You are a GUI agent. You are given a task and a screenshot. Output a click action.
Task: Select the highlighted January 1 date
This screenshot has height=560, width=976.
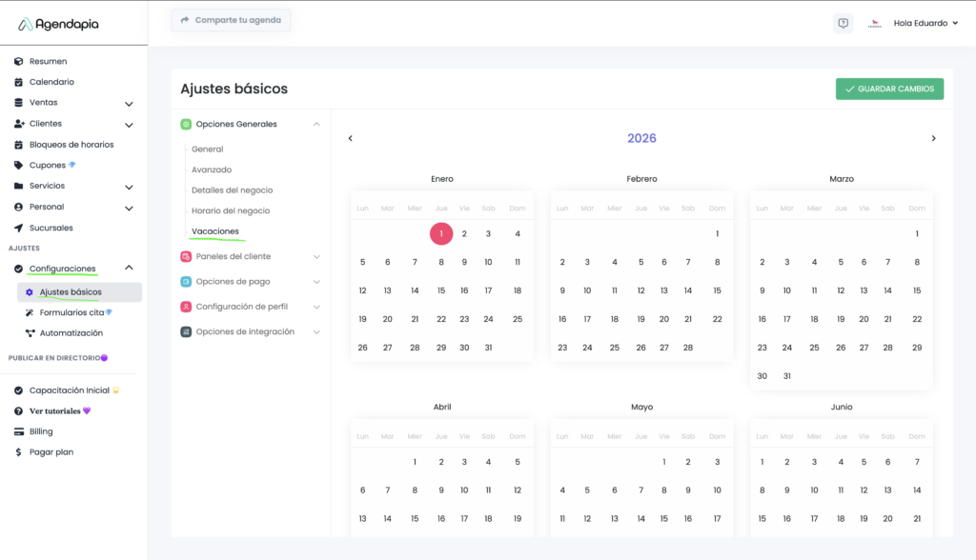click(x=440, y=233)
